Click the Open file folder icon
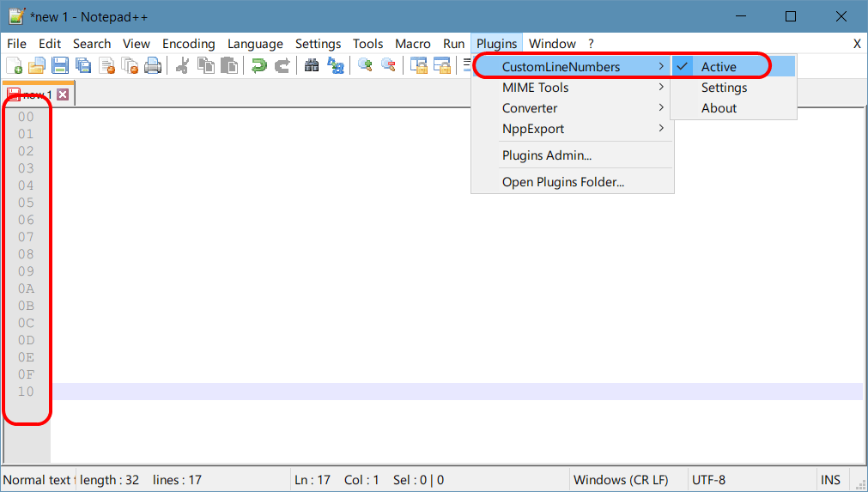 coord(37,65)
